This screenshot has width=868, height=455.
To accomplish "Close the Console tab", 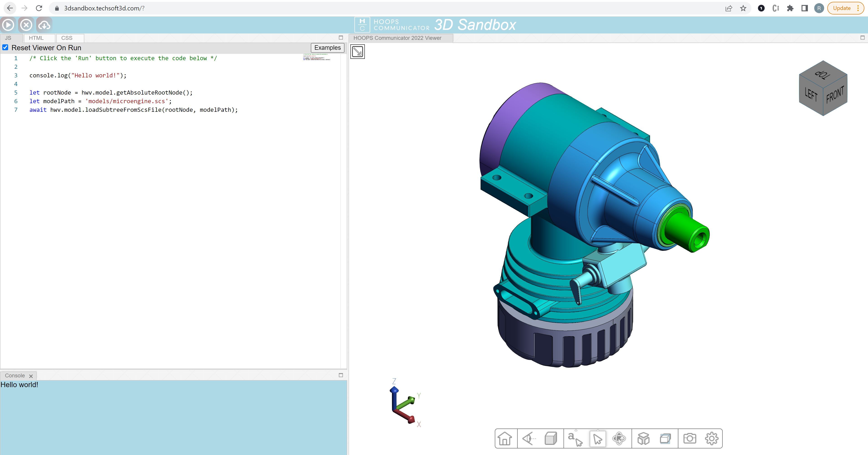I will coord(31,376).
